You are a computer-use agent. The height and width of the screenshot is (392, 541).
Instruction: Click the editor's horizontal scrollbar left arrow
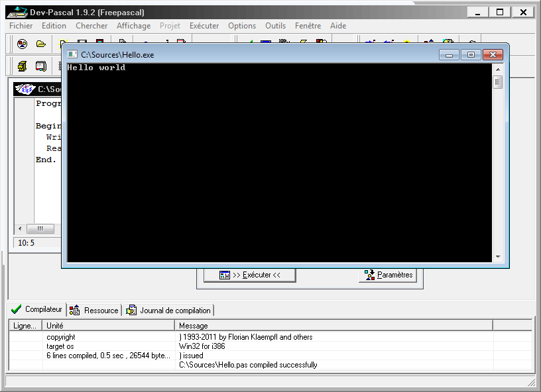19,228
